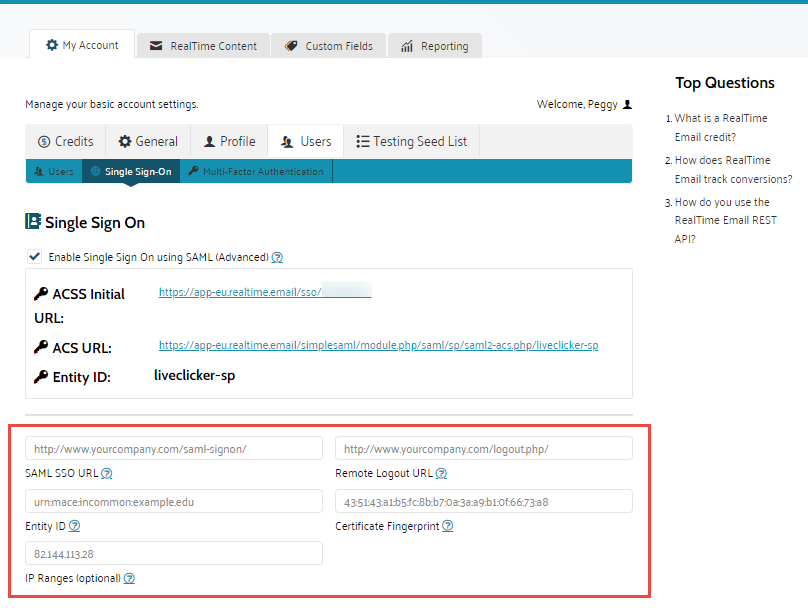
Task: Click the SAML SSO URL input field
Action: click(x=174, y=449)
